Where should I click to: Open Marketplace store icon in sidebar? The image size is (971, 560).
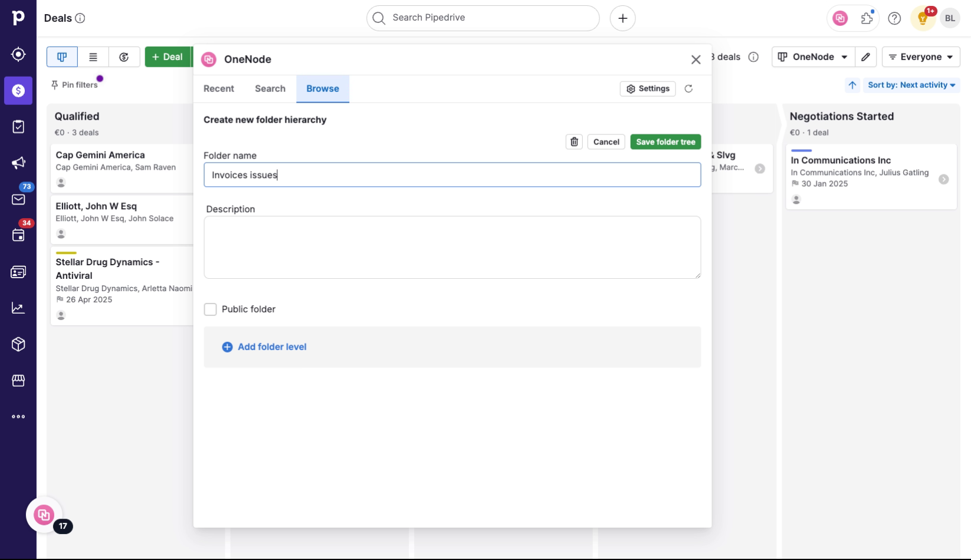18,380
